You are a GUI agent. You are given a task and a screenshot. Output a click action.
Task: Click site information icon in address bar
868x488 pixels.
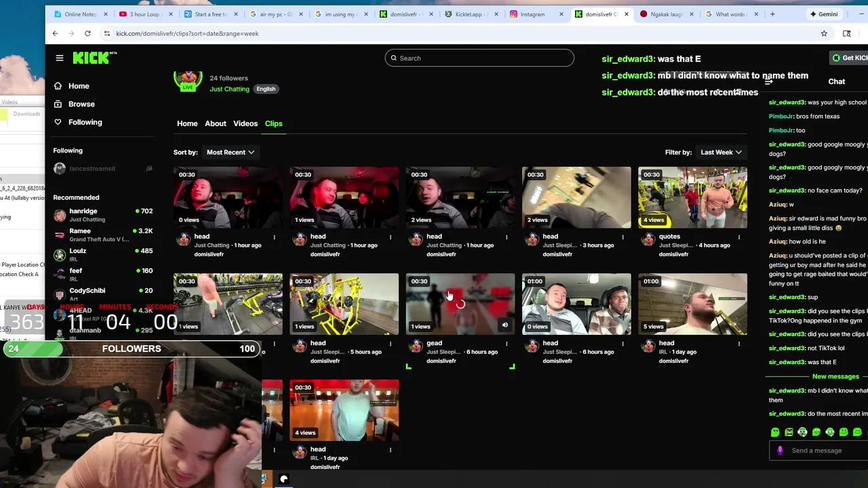[106, 33]
